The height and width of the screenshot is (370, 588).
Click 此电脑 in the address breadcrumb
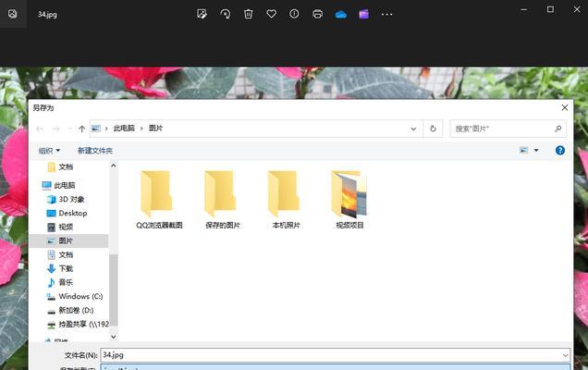pos(124,129)
